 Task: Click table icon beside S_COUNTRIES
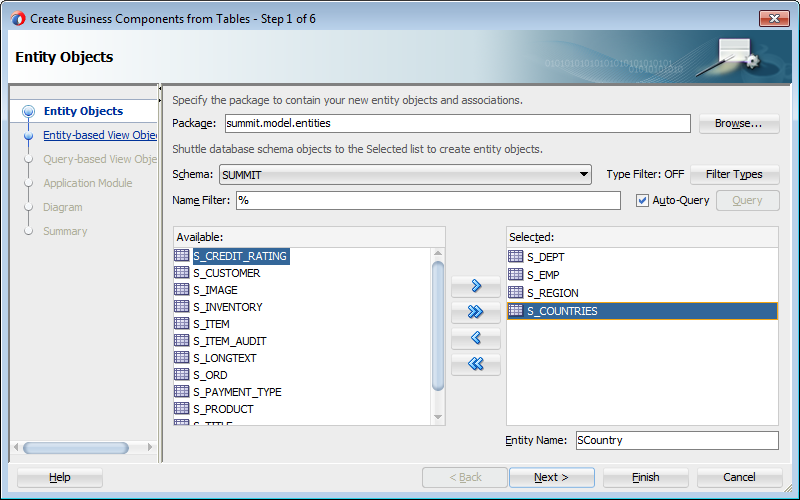point(516,310)
